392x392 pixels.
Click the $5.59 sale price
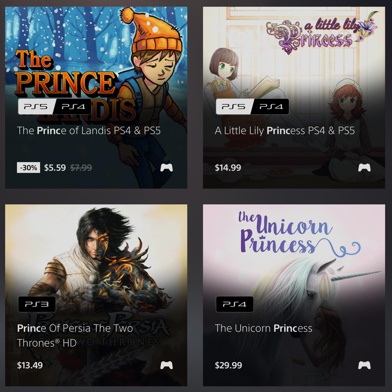pyautogui.click(x=55, y=168)
